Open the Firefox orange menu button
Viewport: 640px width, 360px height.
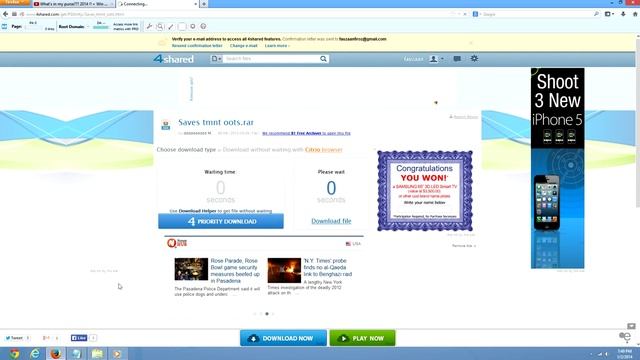point(15,2)
